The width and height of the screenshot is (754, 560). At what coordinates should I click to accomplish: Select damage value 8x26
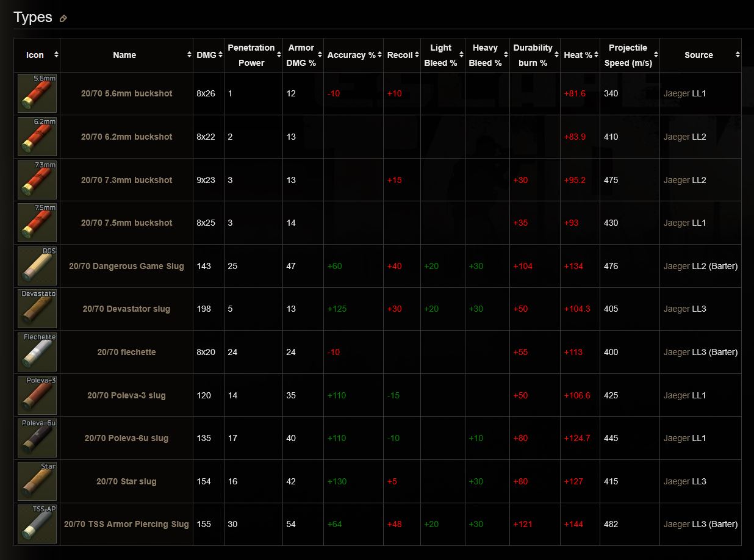point(206,93)
